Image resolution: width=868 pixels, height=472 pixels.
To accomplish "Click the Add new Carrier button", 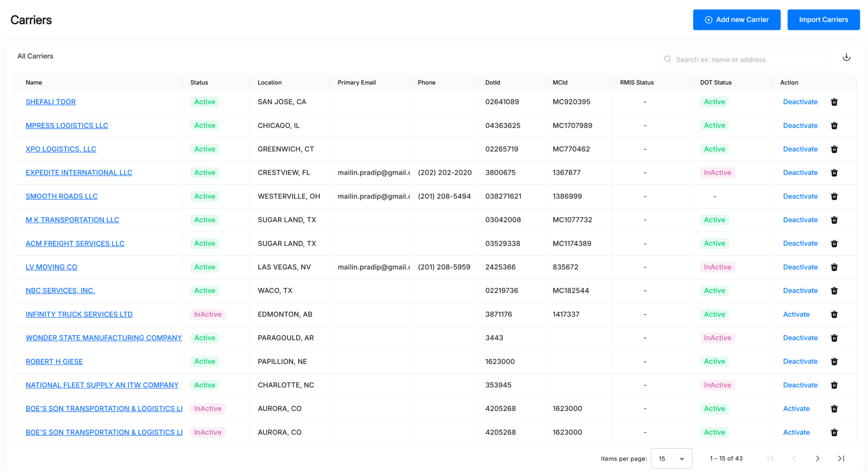I will 737,20.
